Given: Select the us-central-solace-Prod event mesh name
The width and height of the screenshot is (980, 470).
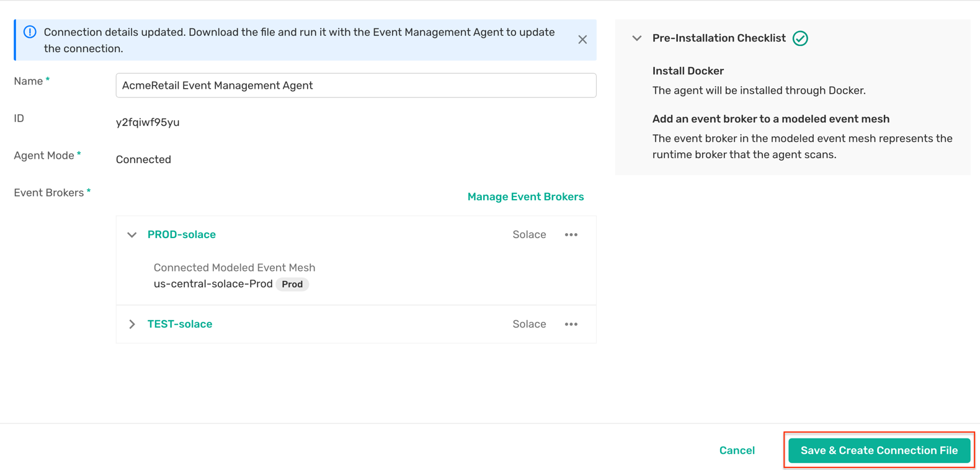Looking at the screenshot, I should click(213, 284).
